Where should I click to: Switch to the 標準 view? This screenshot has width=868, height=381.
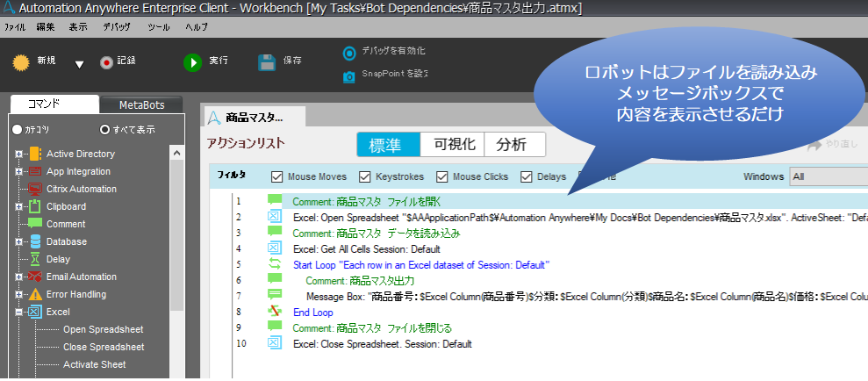tap(389, 145)
